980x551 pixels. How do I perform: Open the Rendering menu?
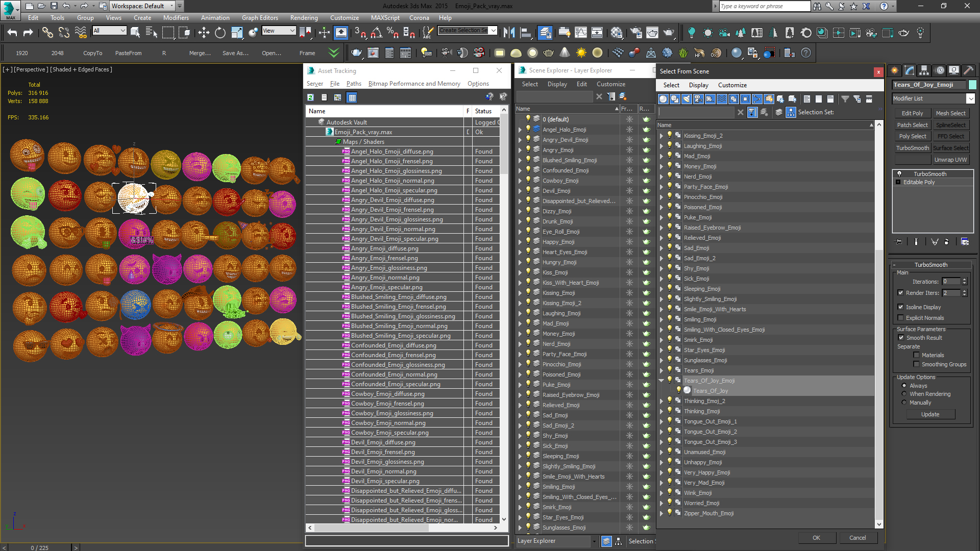pyautogui.click(x=304, y=17)
